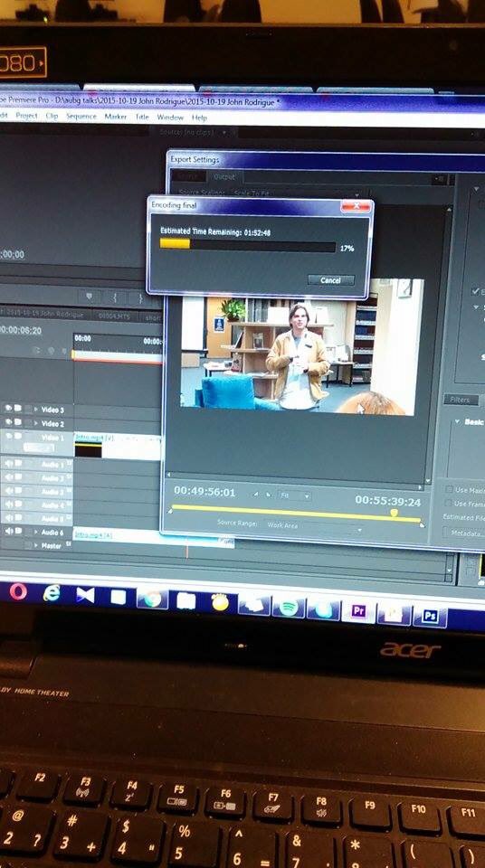The image size is (485, 868).
Task: Click the preview vertical scrollbar down arrow
Action: (x=428, y=479)
